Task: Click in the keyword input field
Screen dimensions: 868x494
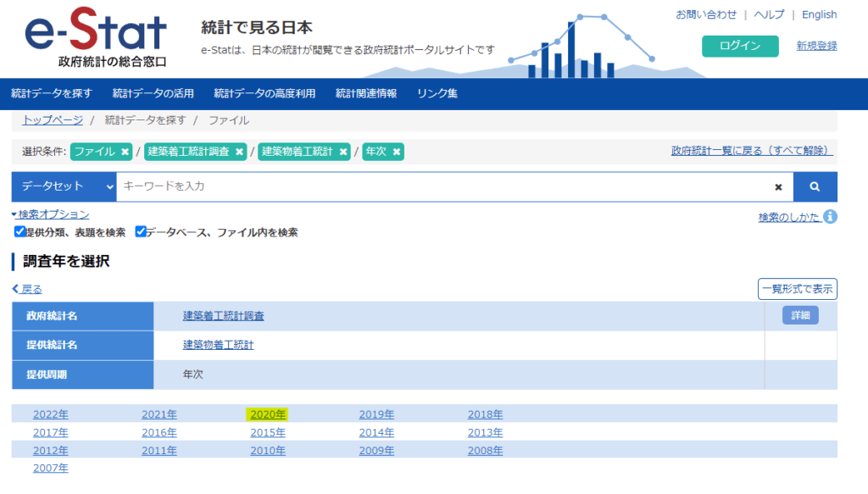Action: tap(442, 187)
